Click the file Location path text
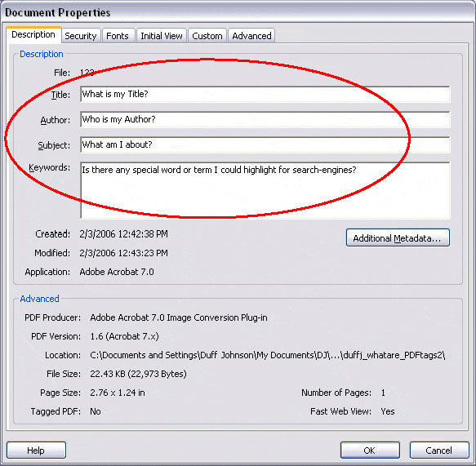 [268, 355]
